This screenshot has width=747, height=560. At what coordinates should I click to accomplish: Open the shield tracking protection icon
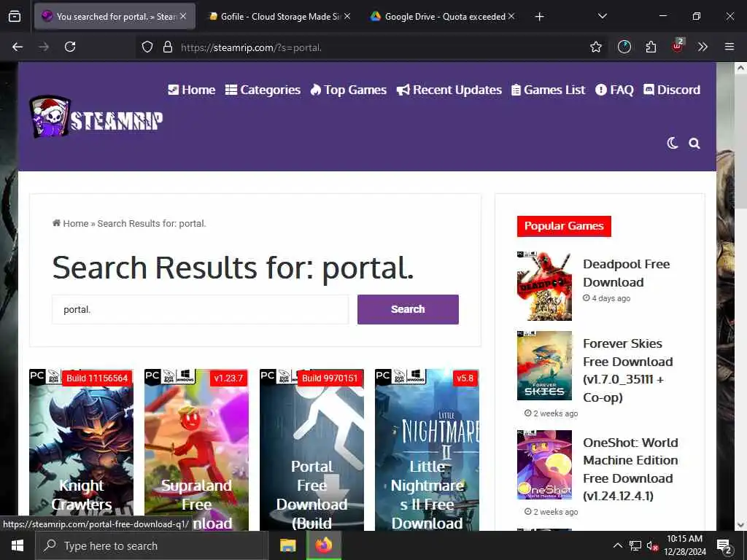[147, 47]
